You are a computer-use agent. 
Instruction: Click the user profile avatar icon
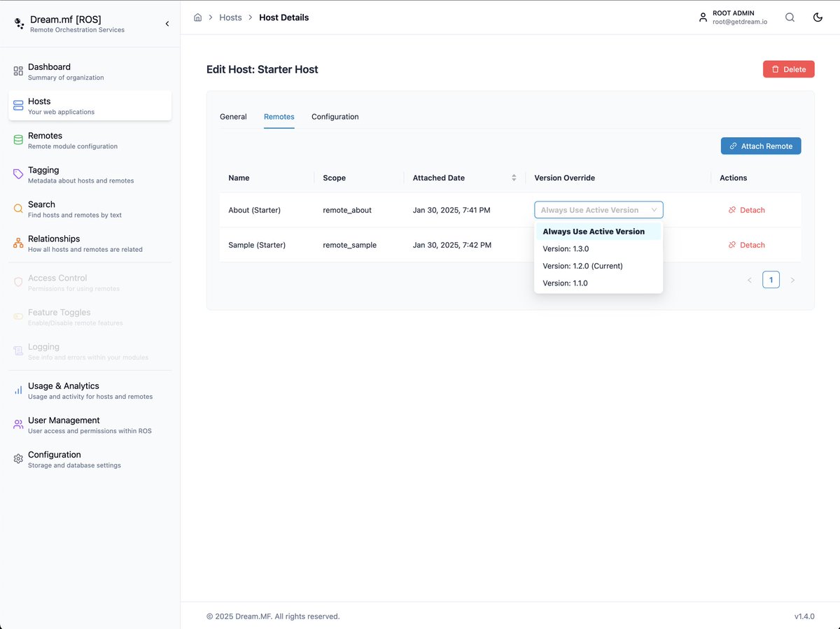click(703, 17)
